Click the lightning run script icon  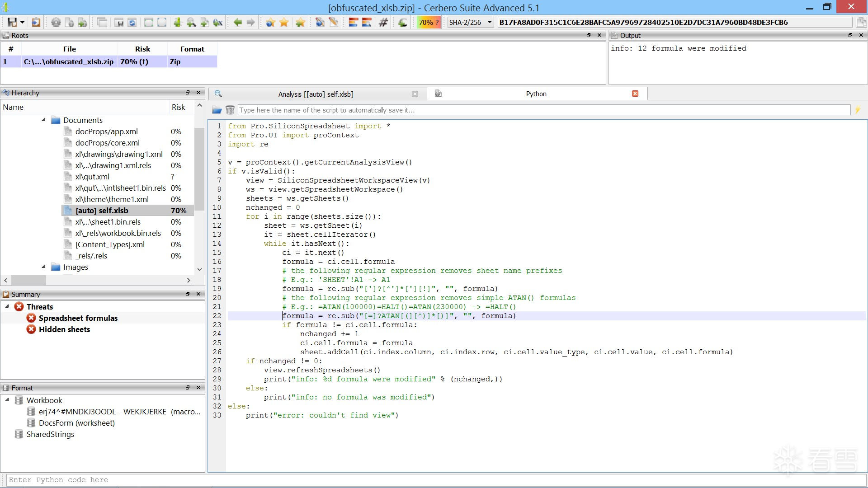point(858,110)
